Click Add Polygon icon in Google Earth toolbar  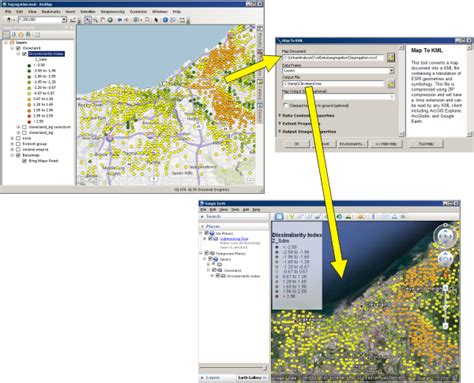300,217
